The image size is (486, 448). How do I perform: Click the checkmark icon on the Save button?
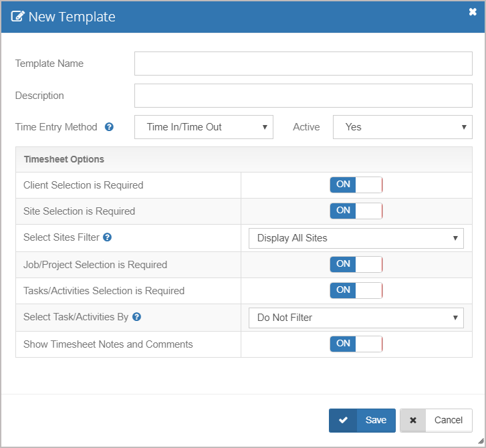pyautogui.click(x=343, y=421)
